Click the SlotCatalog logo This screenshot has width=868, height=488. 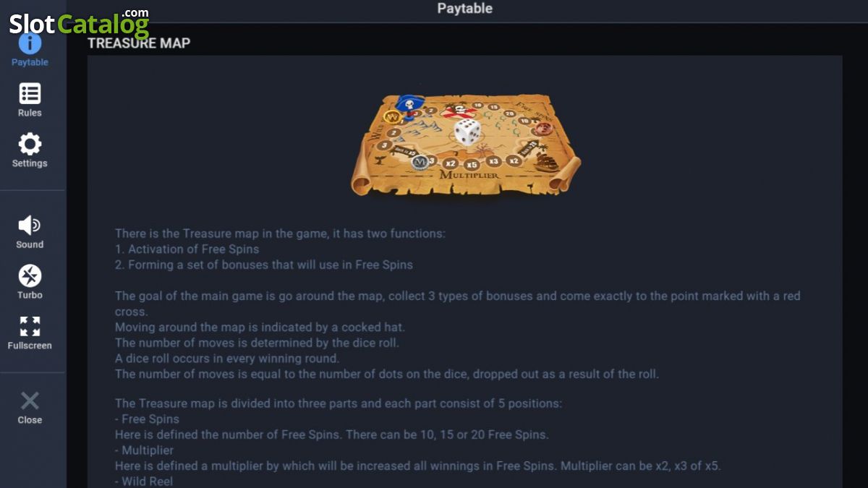(79, 22)
